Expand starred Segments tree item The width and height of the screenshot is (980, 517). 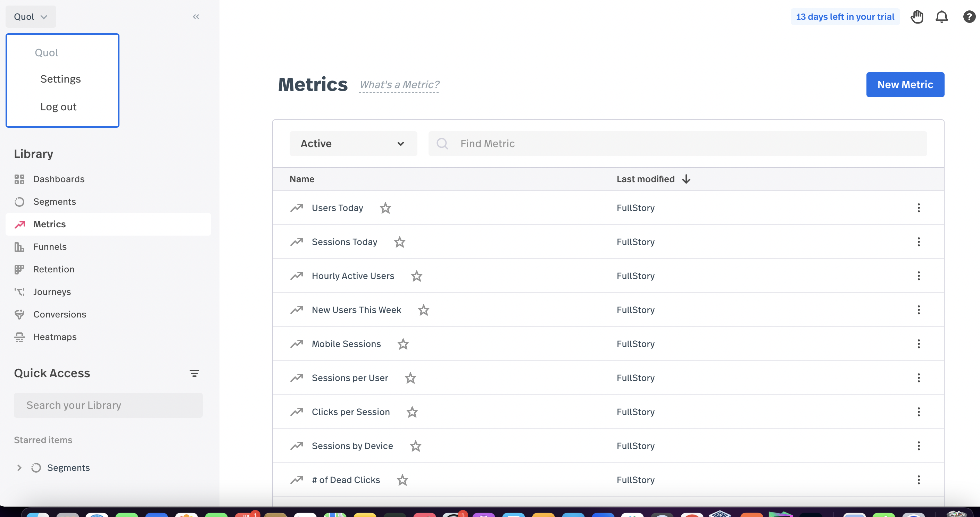[x=19, y=468]
